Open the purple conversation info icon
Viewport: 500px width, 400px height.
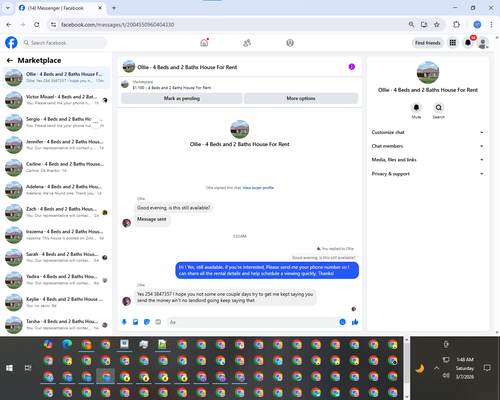[352, 67]
